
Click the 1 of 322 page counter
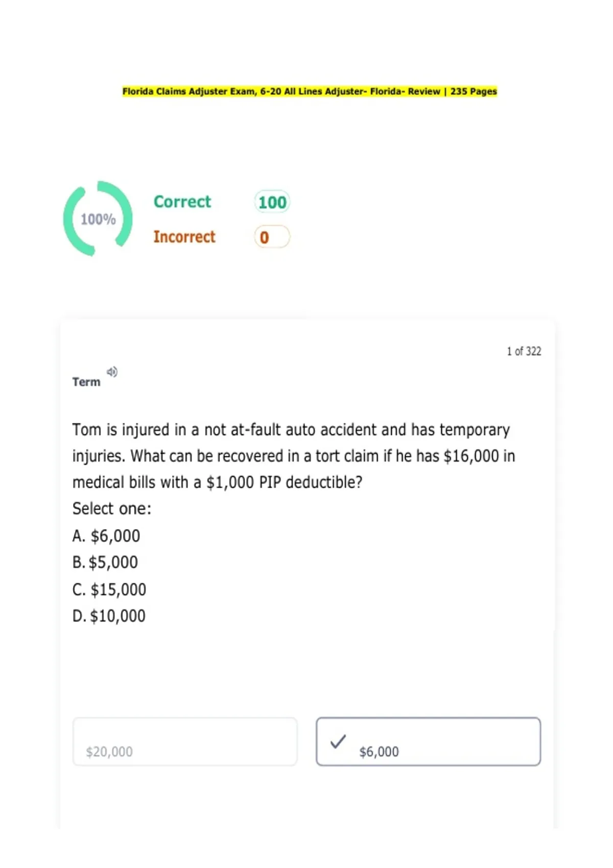(524, 351)
